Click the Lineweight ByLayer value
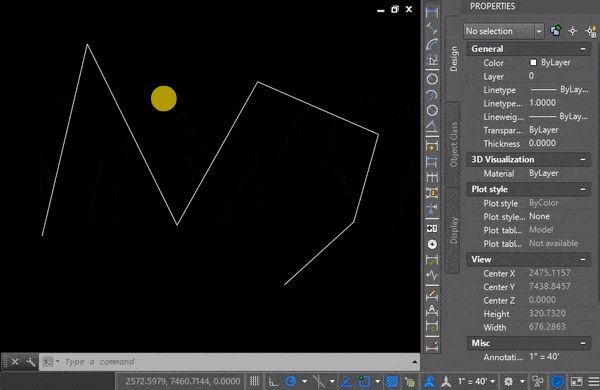 pos(559,116)
